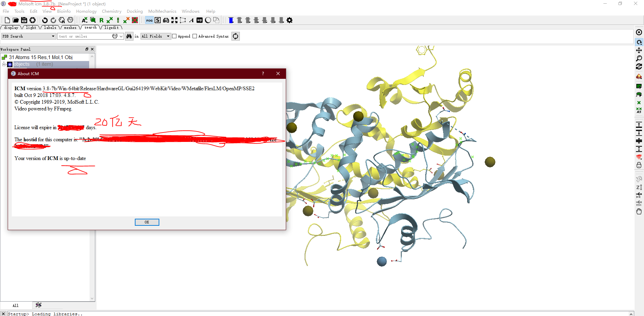Select the hand tool in the right toolbar
Image resolution: width=644 pixels, height=316 pixels.
[639, 211]
